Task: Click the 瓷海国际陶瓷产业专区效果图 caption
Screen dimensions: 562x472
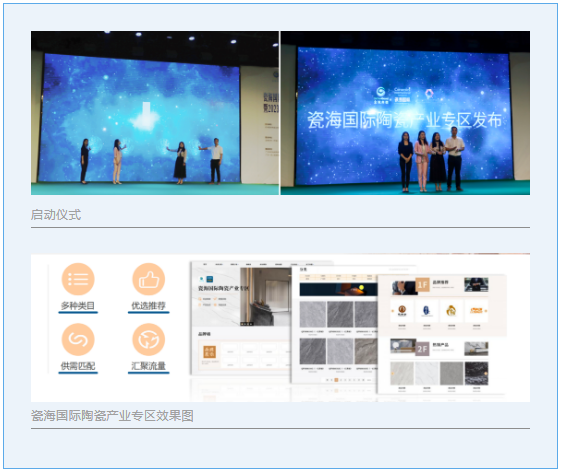Action: (x=112, y=416)
